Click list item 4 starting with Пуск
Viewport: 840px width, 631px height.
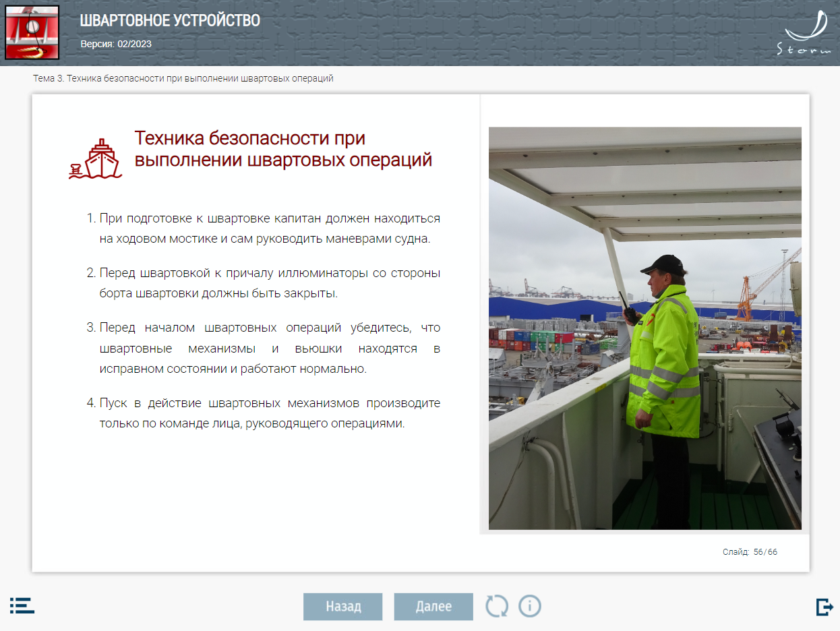[x=263, y=413]
